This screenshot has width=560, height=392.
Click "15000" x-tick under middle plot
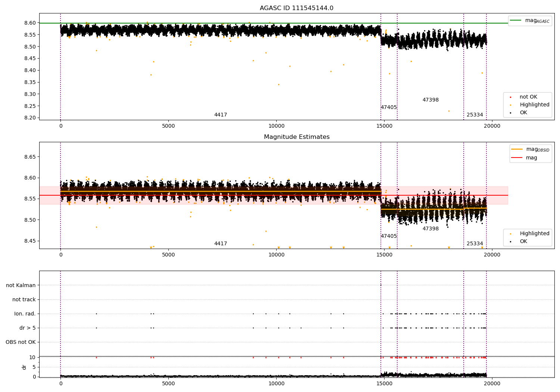point(384,255)
